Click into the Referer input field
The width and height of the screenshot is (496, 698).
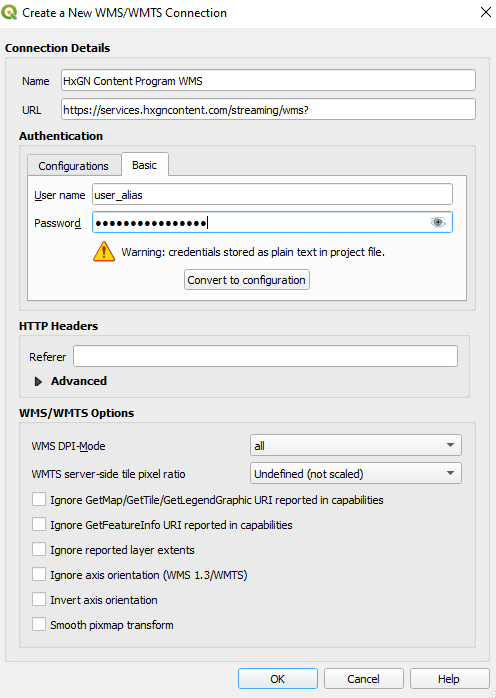[x=265, y=357]
